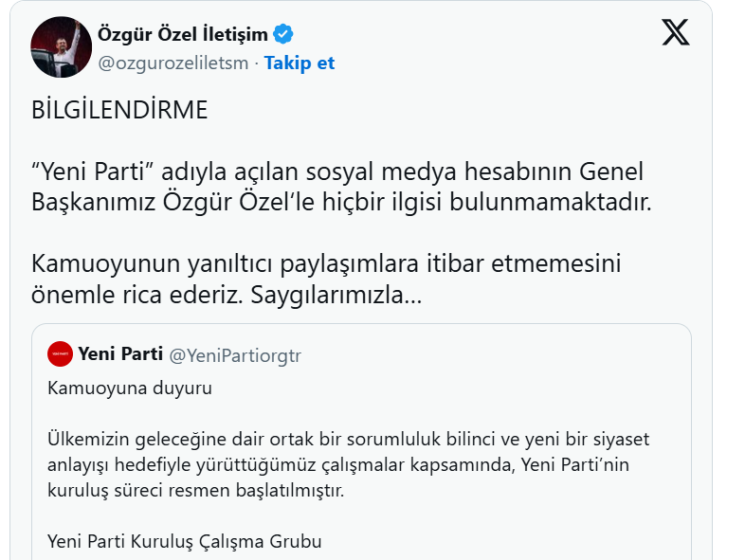The image size is (745, 560).
Task: Click the @YeniPartiorgtr handle
Action: [x=235, y=355]
